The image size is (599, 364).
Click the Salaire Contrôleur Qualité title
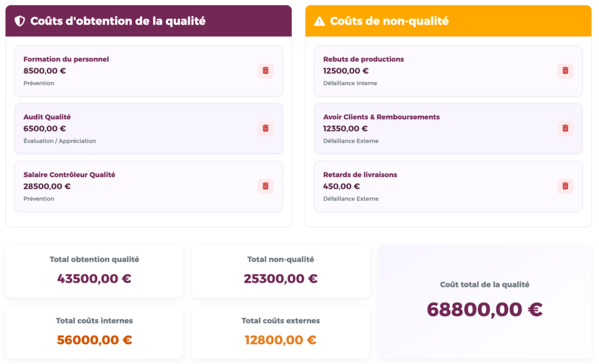pyautogui.click(x=69, y=175)
